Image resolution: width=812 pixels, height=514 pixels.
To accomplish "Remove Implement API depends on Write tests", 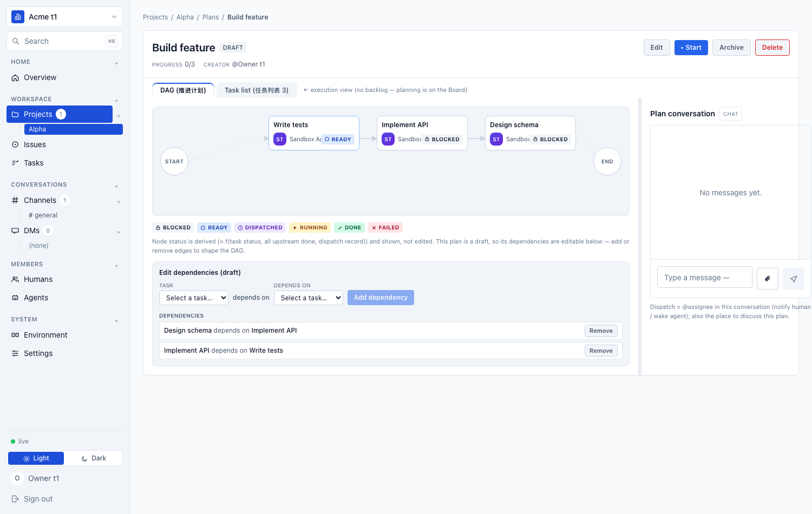I will [601, 351].
